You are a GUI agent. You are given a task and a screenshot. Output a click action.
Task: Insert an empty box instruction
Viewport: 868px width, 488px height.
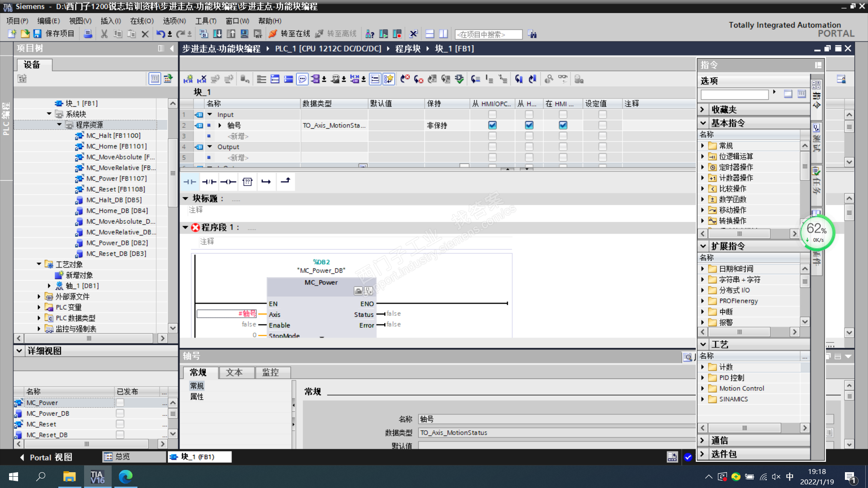pyautogui.click(x=247, y=182)
